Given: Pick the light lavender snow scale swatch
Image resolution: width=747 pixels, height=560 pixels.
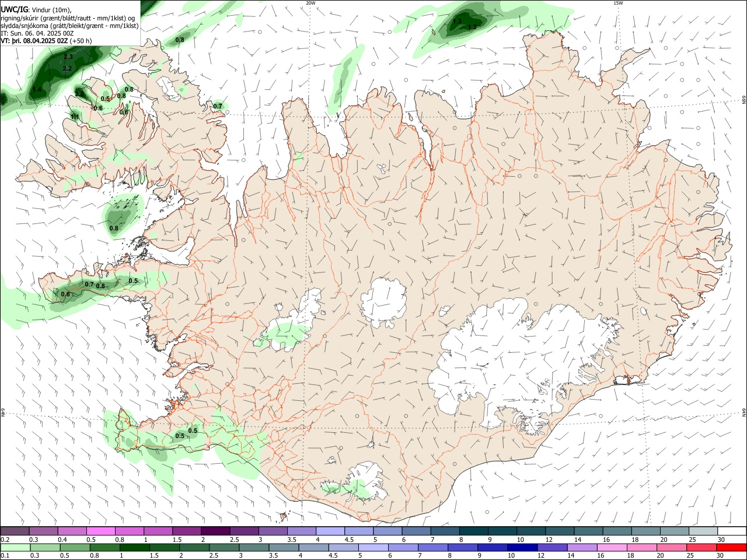Looking at the screenshot, I should tap(329, 531).
